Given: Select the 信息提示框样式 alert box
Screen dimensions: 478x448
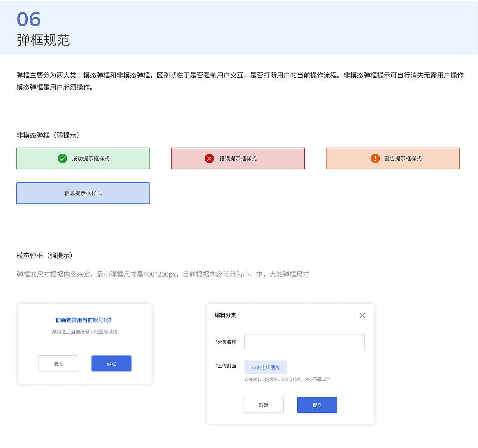Looking at the screenshot, I should point(83,193).
